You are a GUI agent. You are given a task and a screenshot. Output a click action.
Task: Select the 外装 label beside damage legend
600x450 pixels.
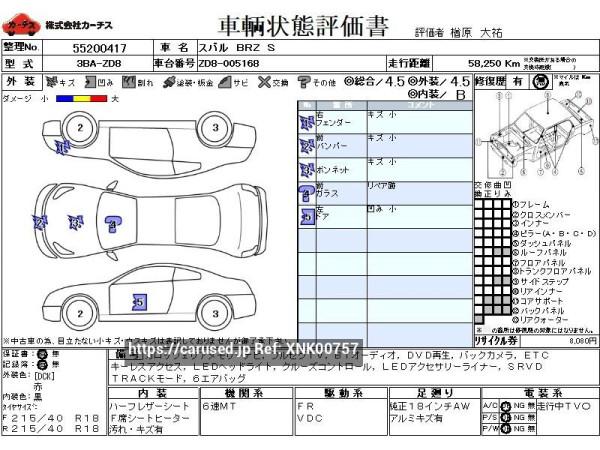(19, 82)
